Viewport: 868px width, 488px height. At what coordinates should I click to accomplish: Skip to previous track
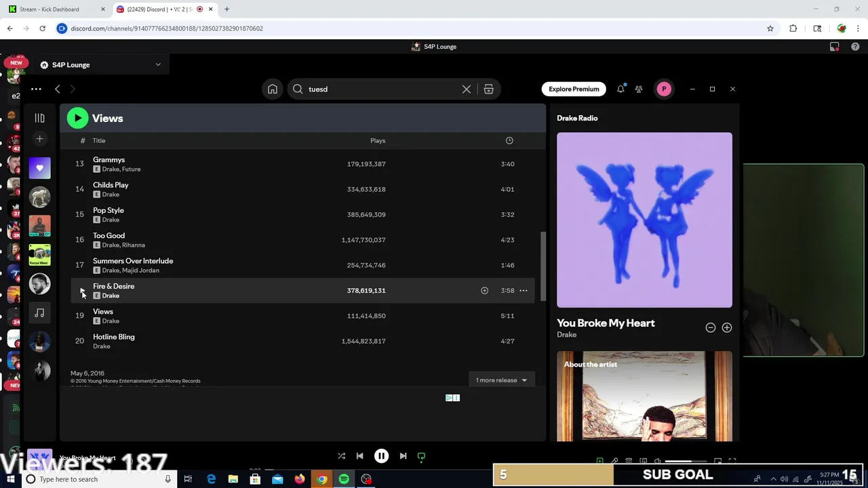pyautogui.click(x=359, y=456)
